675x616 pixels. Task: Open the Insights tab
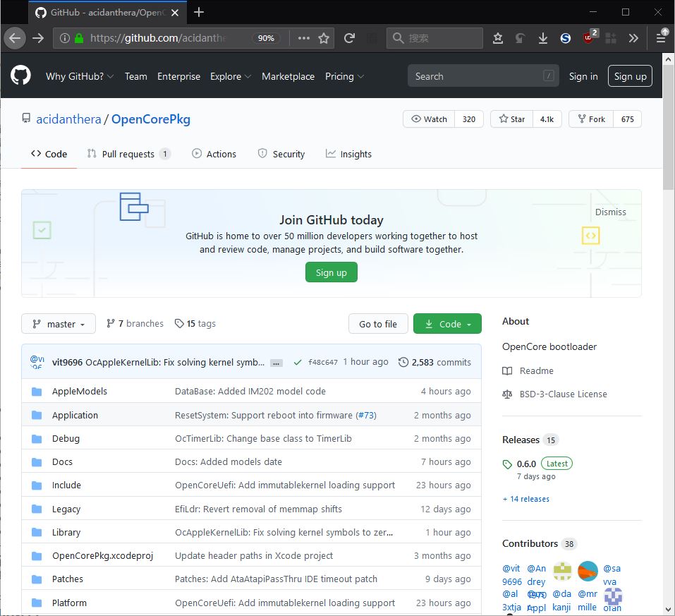coord(348,154)
